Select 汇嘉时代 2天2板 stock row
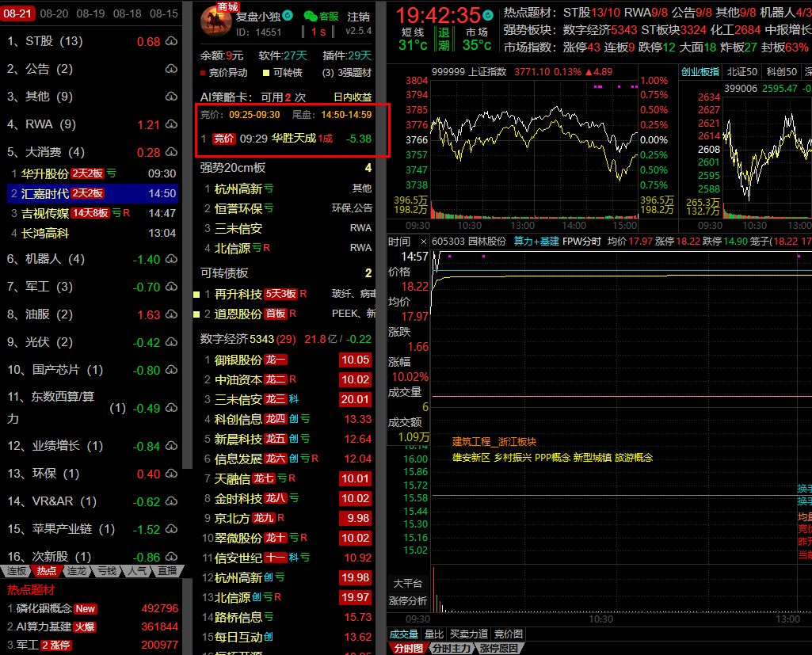The height and width of the screenshot is (655, 812). [x=93, y=194]
